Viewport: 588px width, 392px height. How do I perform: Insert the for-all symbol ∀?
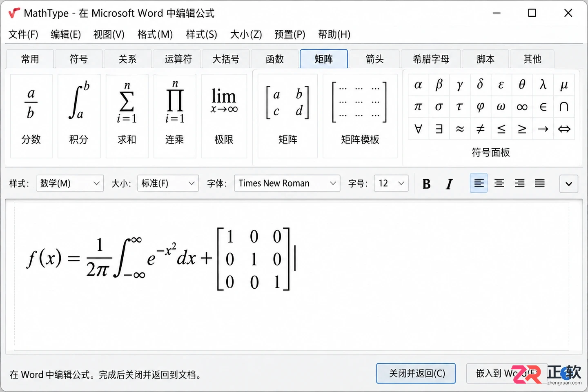point(418,129)
